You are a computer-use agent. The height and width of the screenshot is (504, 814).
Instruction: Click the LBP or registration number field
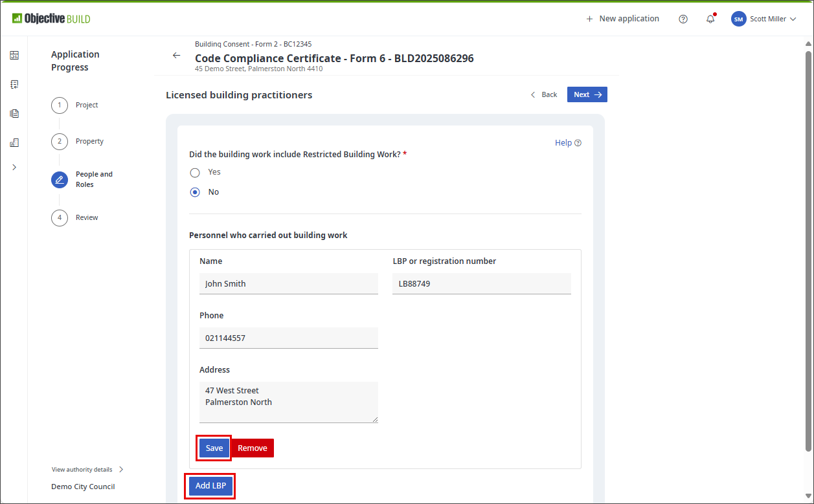pyautogui.click(x=481, y=283)
